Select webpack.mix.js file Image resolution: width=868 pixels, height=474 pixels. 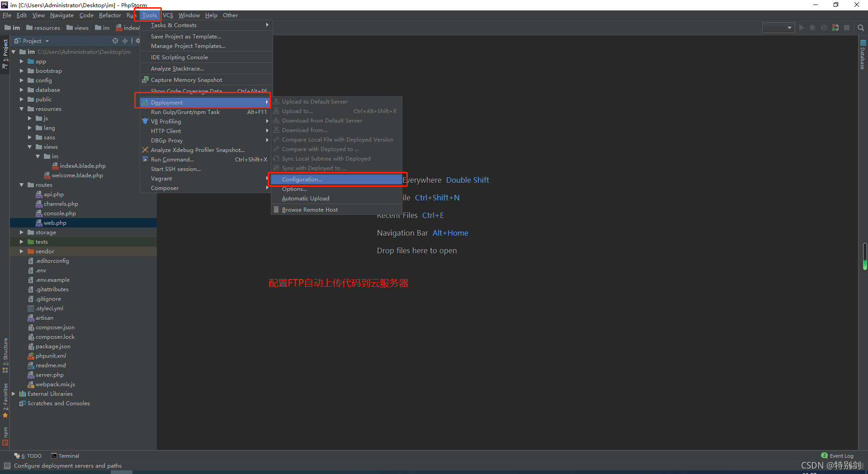pos(55,384)
